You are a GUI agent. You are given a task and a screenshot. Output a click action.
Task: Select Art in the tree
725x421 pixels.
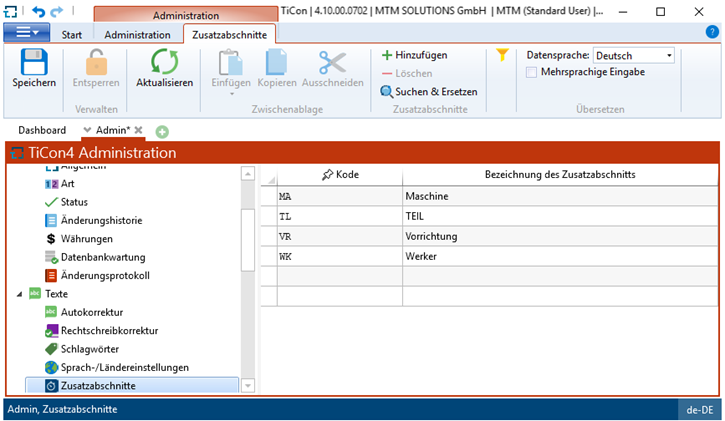(68, 184)
